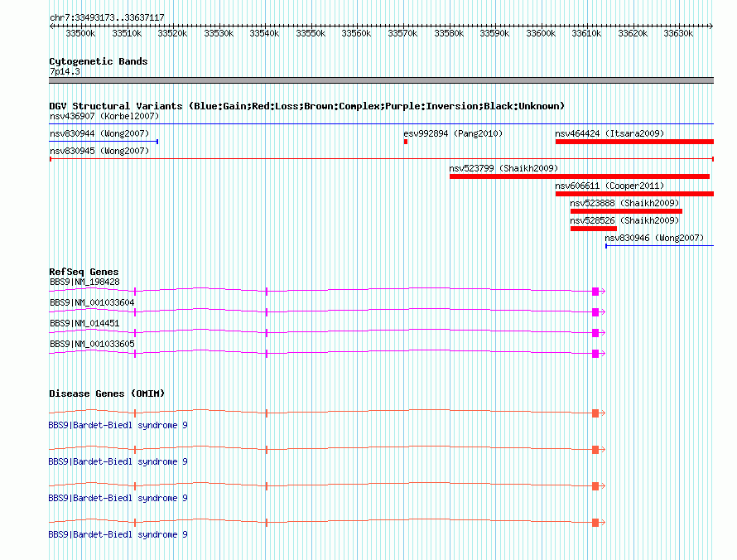
Task: Click the 33540k ruler position
Action: (264, 33)
